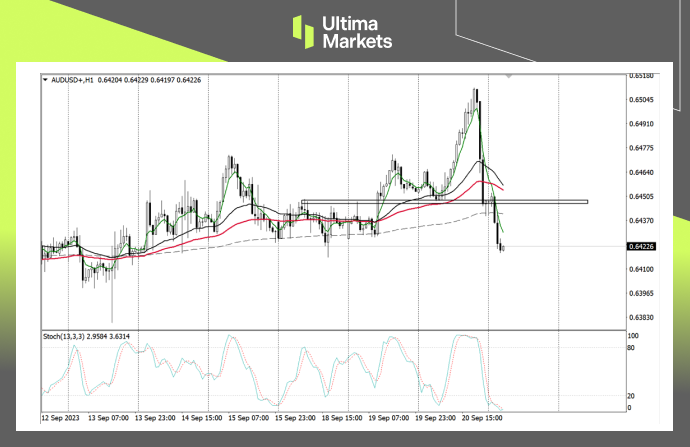Click the 0.64505 price level on axis

(x=640, y=197)
